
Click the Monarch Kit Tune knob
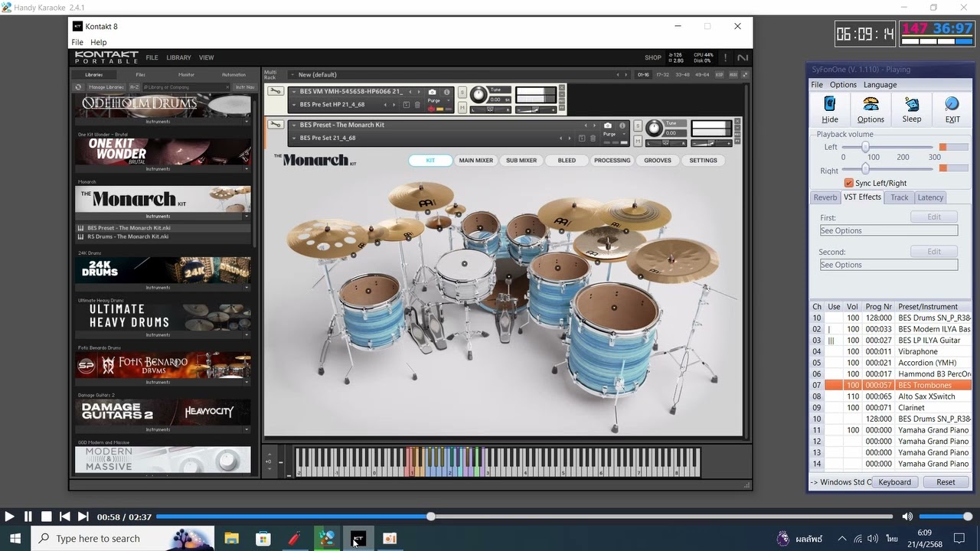pyautogui.click(x=655, y=128)
